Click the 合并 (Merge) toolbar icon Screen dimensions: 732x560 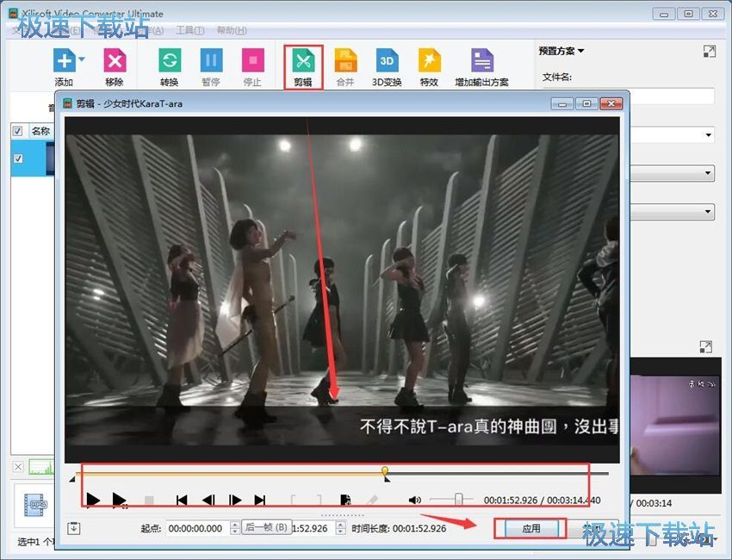click(345, 59)
